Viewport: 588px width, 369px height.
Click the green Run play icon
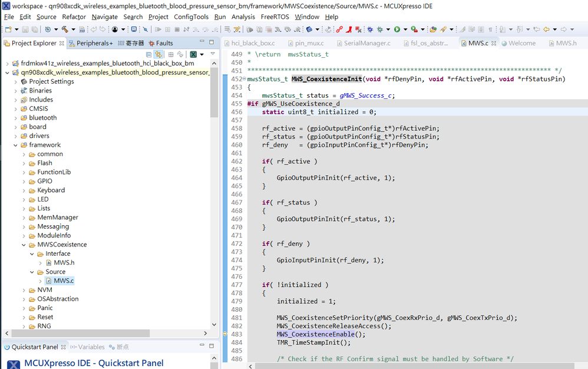coord(397,29)
